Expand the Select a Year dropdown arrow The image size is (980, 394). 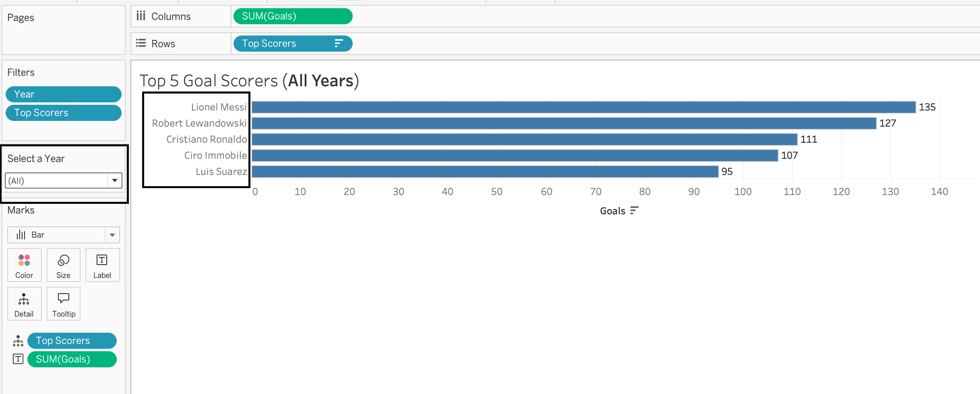(x=115, y=180)
